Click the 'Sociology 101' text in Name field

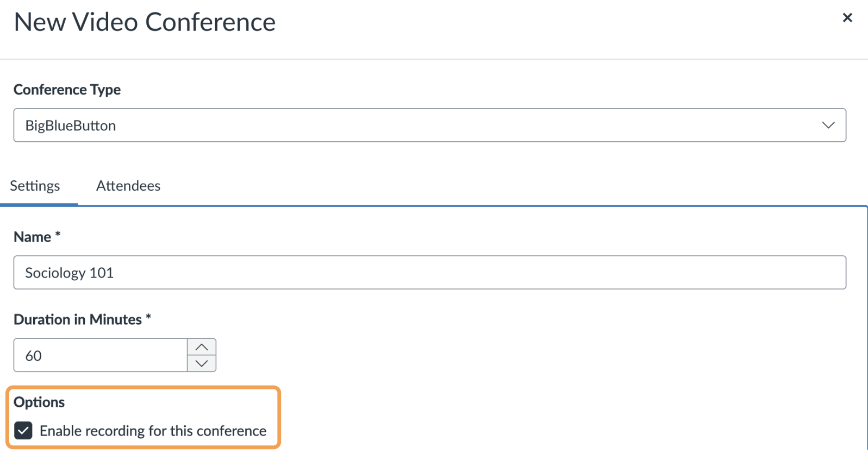click(70, 273)
